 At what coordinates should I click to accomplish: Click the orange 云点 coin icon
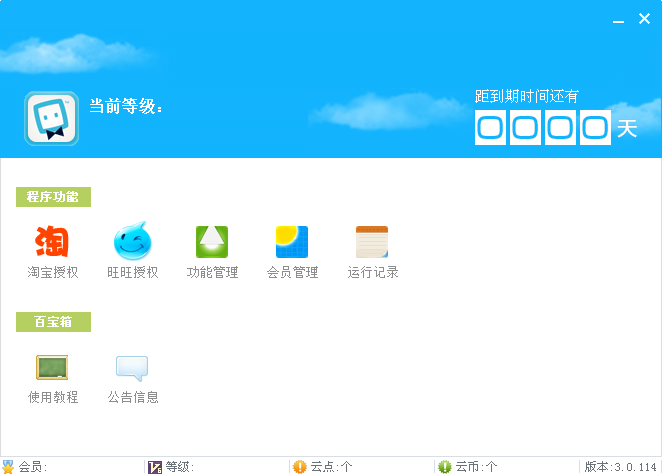tap(300, 467)
